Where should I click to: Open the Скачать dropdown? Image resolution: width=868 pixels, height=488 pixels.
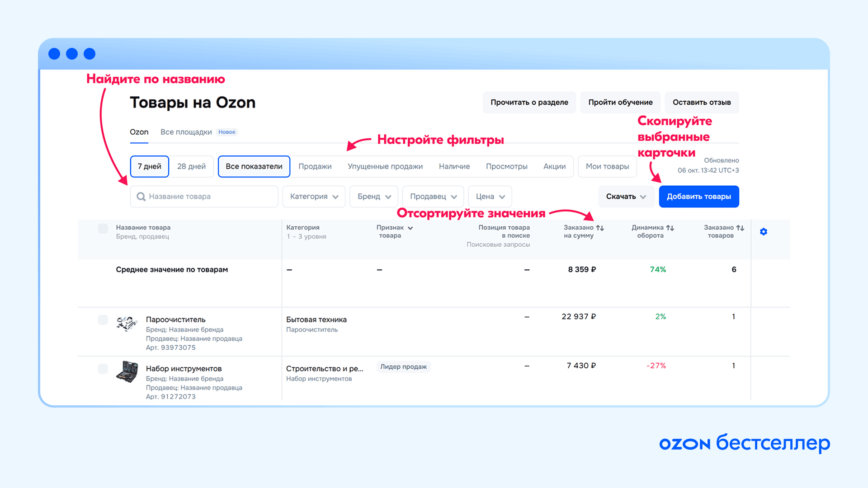coord(626,197)
